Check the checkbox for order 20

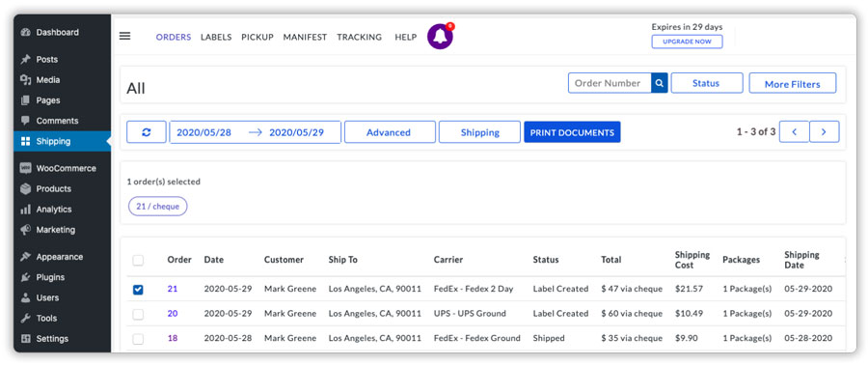tap(138, 314)
